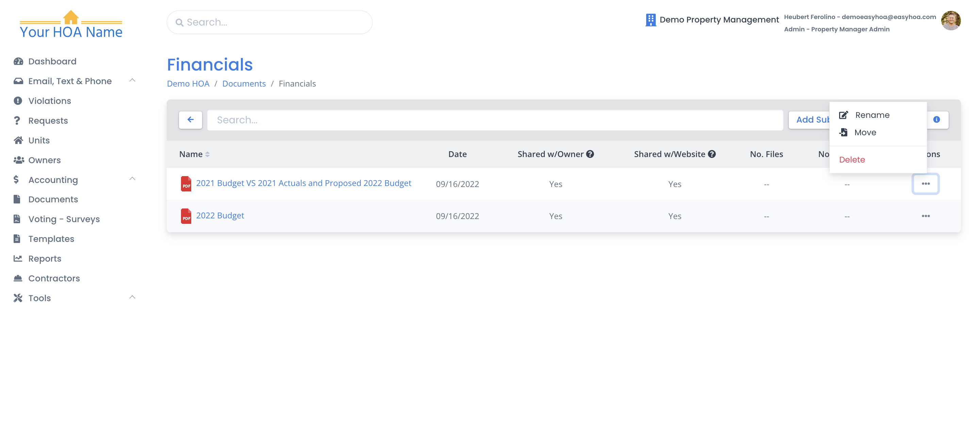Open Violations from sidebar

pos(49,101)
